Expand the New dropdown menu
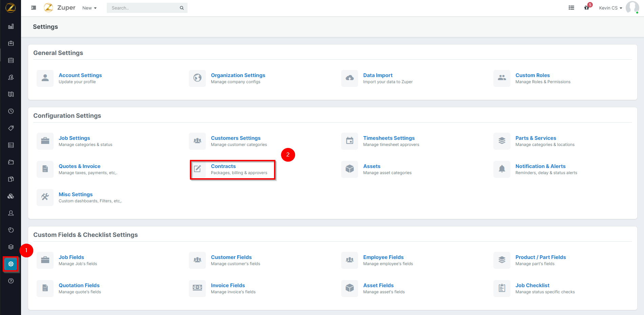The width and height of the screenshot is (644, 315). (89, 8)
